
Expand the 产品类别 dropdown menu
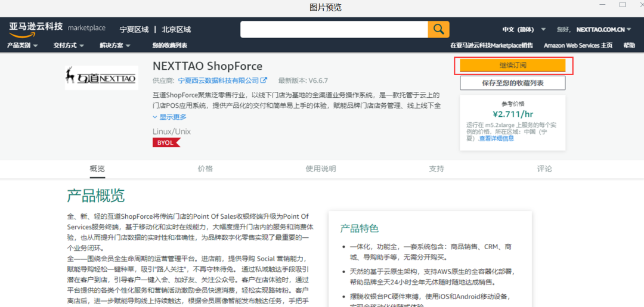point(23,45)
